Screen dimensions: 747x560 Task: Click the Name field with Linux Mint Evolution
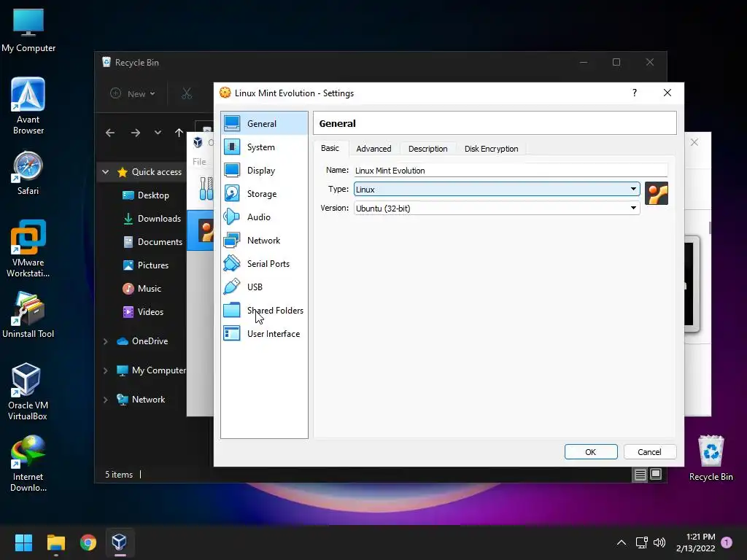coord(510,171)
